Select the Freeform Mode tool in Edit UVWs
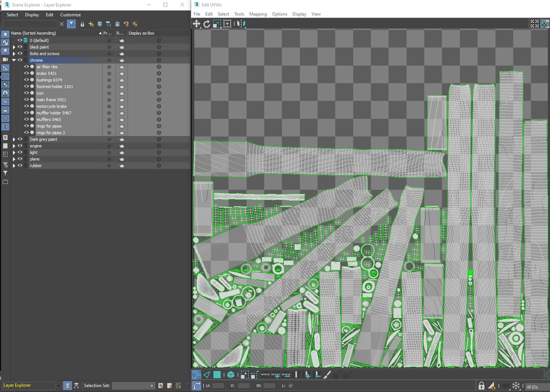The image size is (550, 392). tap(227, 24)
